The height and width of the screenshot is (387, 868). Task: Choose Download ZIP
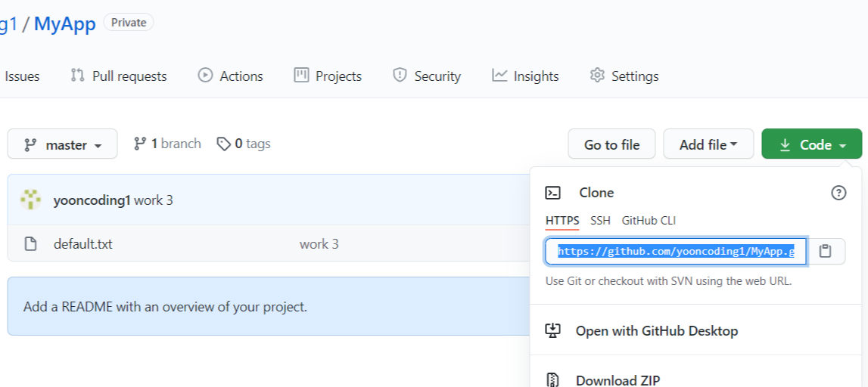pyautogui.click(x=618, y=380)
